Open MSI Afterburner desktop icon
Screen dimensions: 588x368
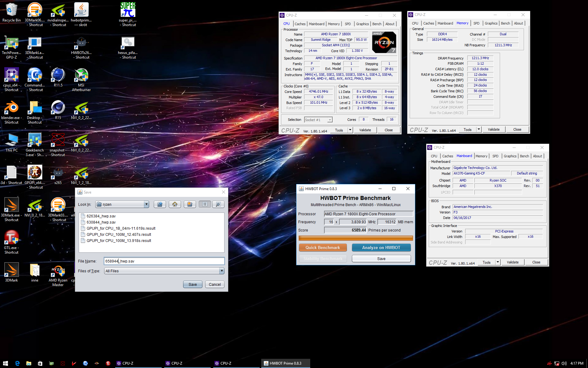click(81, 79)
